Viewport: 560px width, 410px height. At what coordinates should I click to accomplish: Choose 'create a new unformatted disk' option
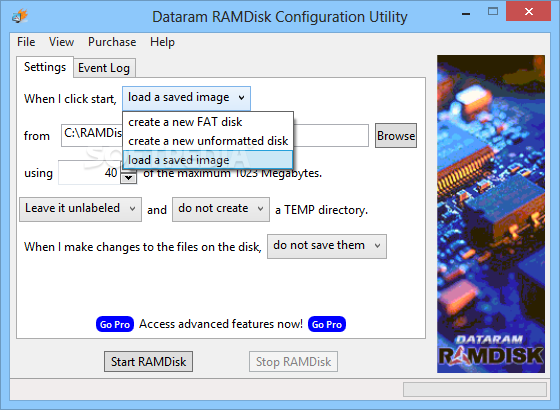pyautogui.click(x=208, y=141)
